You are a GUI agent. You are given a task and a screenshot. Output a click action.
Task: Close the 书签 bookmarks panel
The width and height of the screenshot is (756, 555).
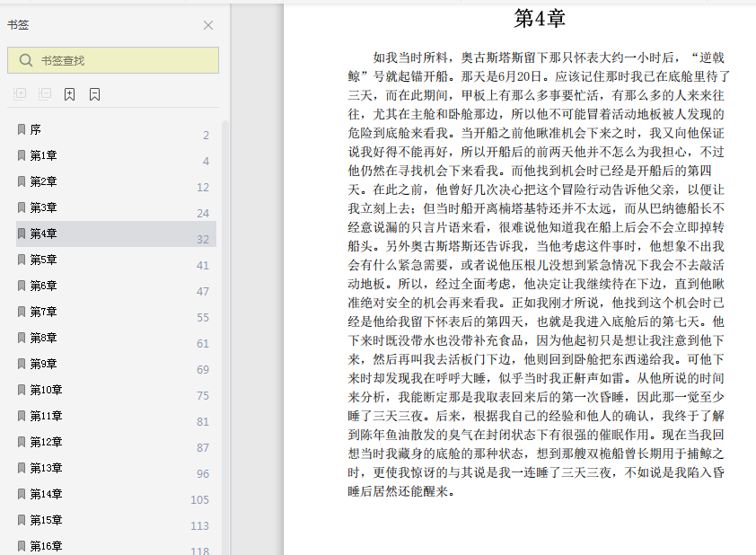click(x=208, y=25)
